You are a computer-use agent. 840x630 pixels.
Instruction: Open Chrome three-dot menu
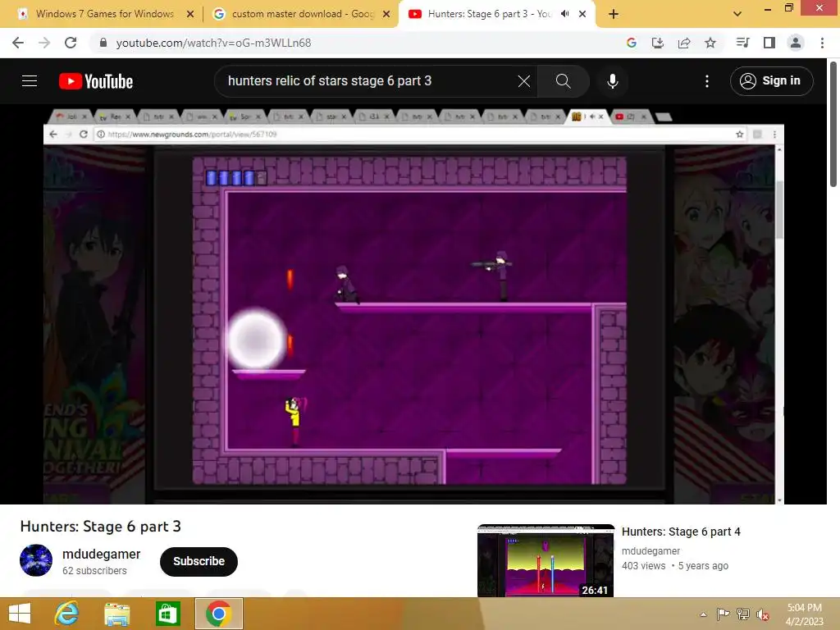click(822, 43)
